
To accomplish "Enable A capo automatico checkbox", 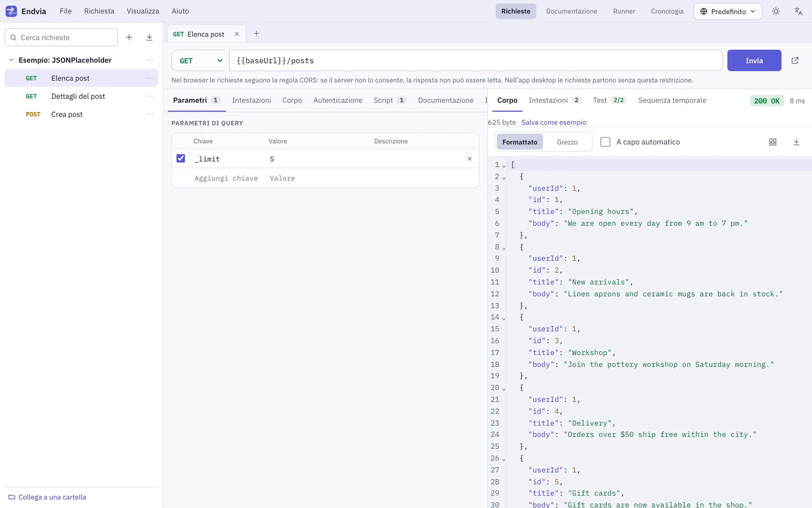I will pos(605,142).
